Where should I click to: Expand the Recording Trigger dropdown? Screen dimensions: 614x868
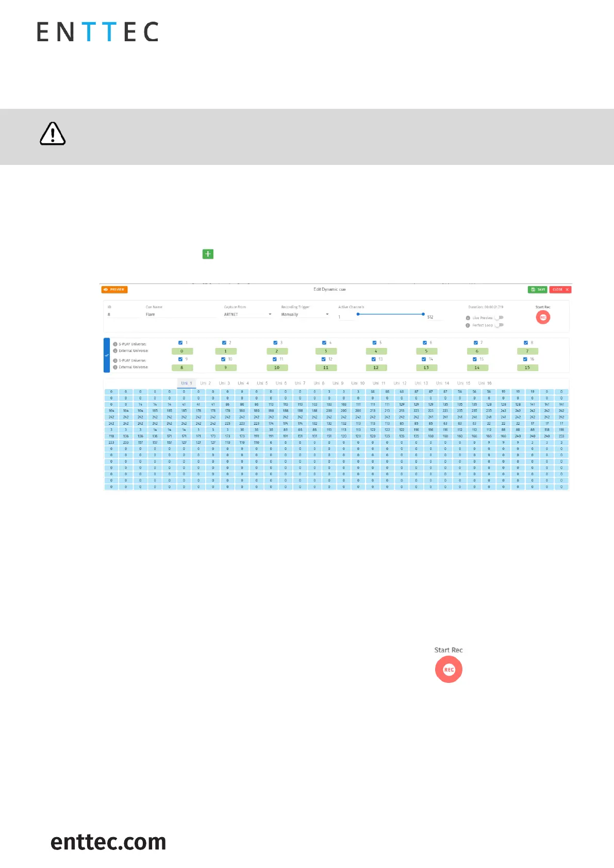tap(305, 314)
